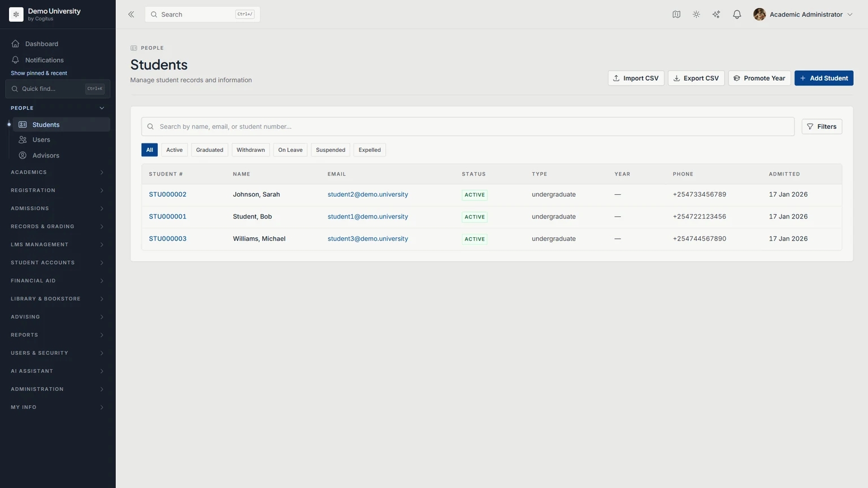Click the PEOPLE breadcrumb icon above Students
Image resolution: width=868 pixels, height=488 pixels.
tap(134, 48)
